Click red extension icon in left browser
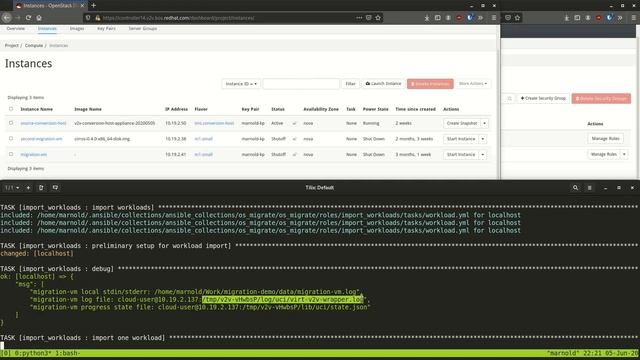 [x=459, y=18]
